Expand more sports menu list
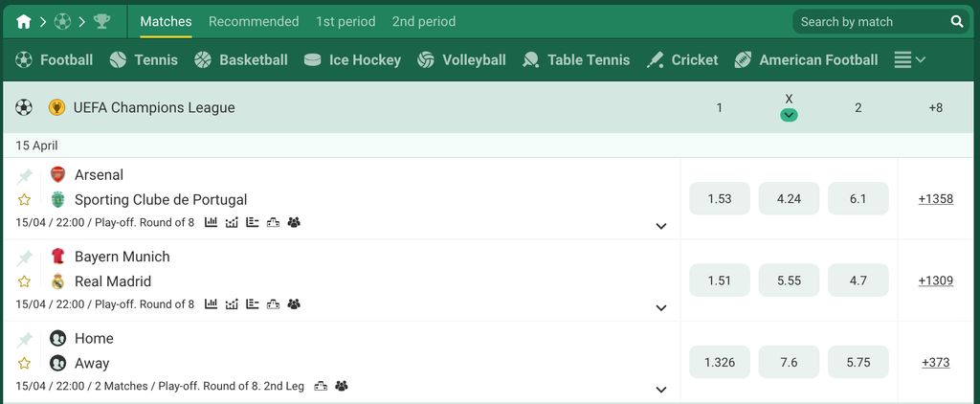980x404 pixels. click(x=909, y=60)
